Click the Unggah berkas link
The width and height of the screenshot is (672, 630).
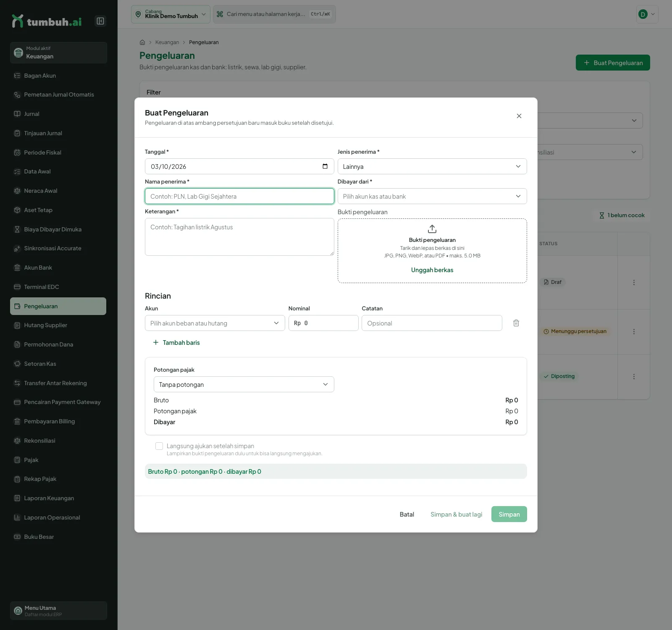(x=432, y=270)
